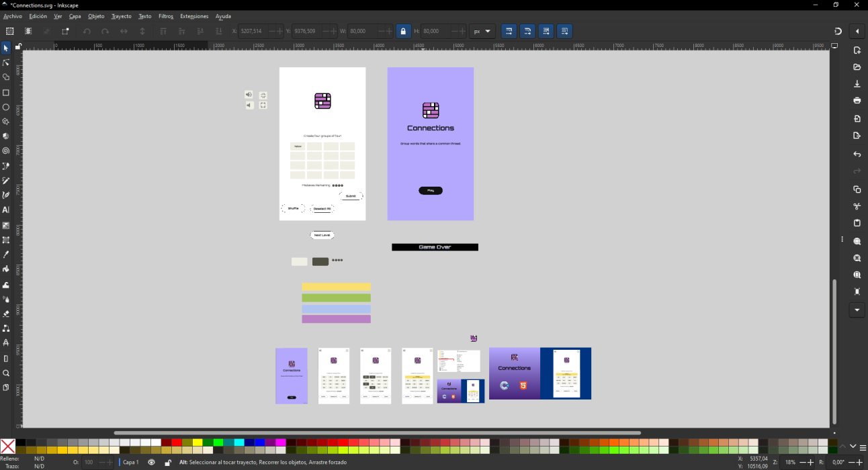
Task: Open the palette options menu
Action: pos(862,446)
